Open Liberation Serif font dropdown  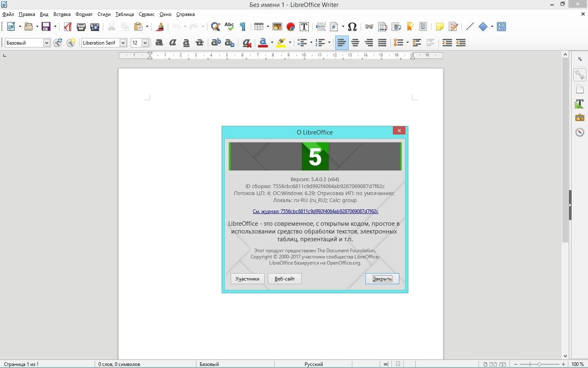pyautogui.click(x=123, y=43)
